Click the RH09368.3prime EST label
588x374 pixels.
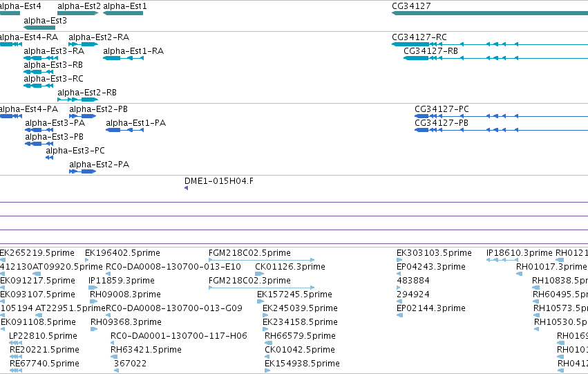coord(126,322)
